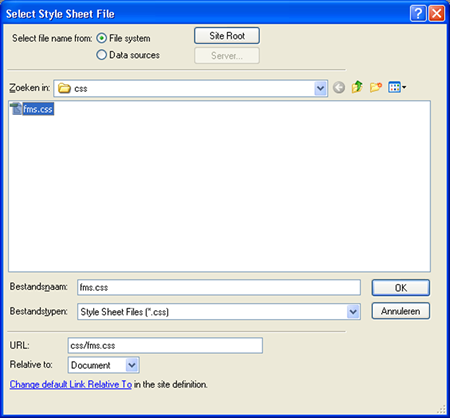Click into the Bestandsnaam text field
The image size is (450, 418).
point(219,287)
